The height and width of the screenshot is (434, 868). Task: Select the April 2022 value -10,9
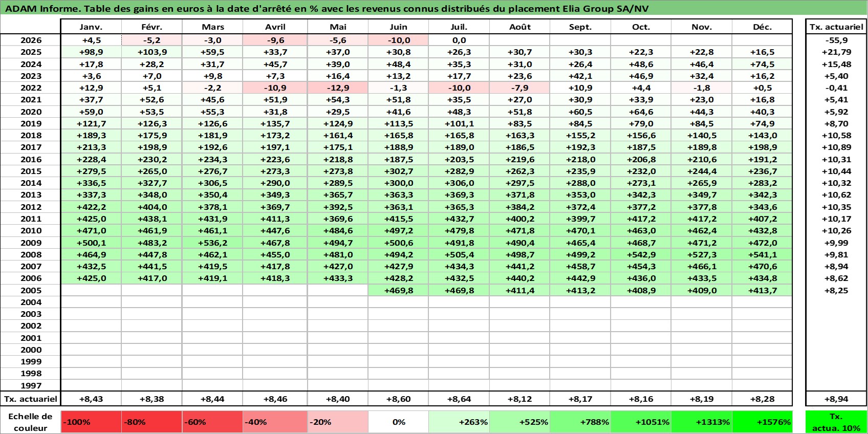click(x=275, y=88)
